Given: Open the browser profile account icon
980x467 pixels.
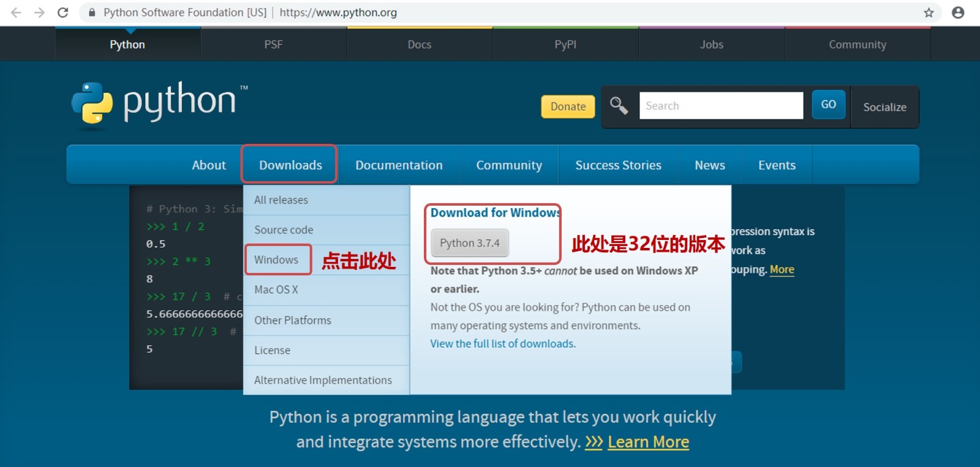Looking at the screenshot, I should (x=958, y=12).
